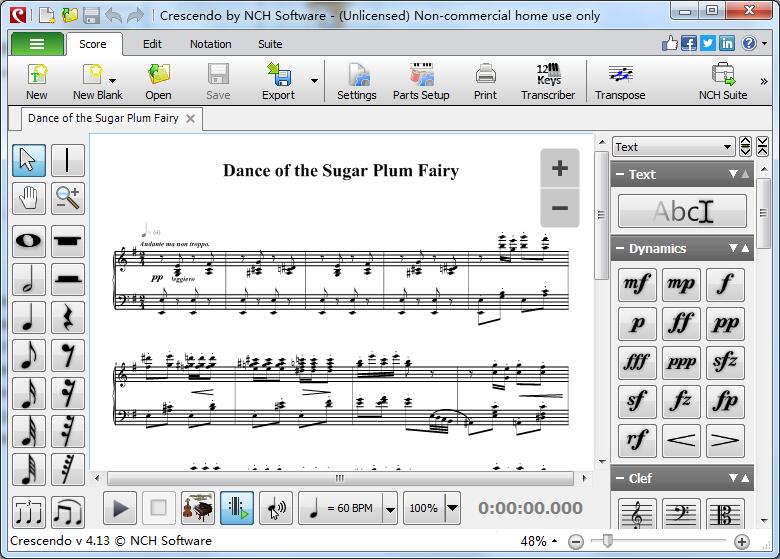Screen dimensions: 780x559
Task: Select the hand pan tool
Action: (29, 198)
